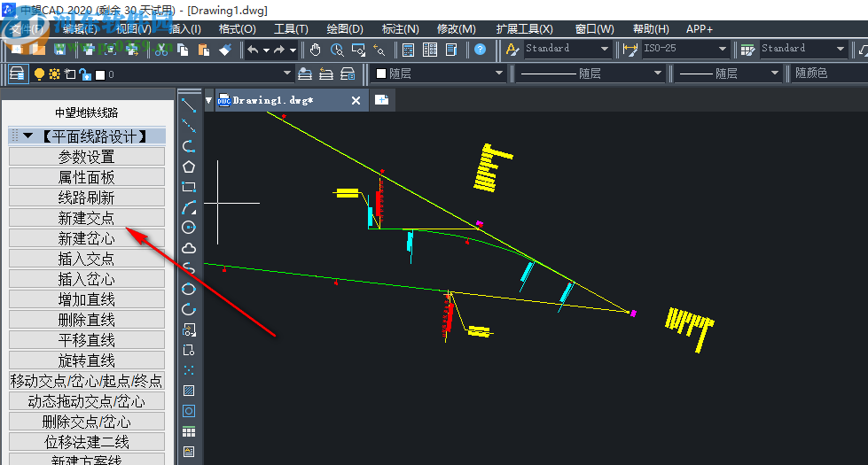Click the white 随层 color swatch

381,74
